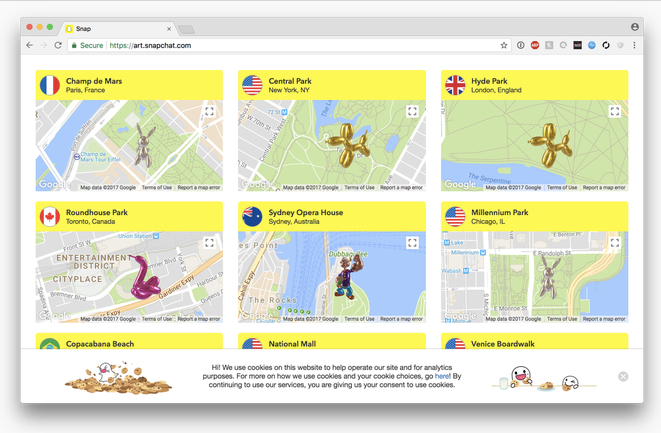Image resolution: width=661 pixels, height=433 pixels.
Task: Click the US flag on Central Park
Action: point(253,85)
